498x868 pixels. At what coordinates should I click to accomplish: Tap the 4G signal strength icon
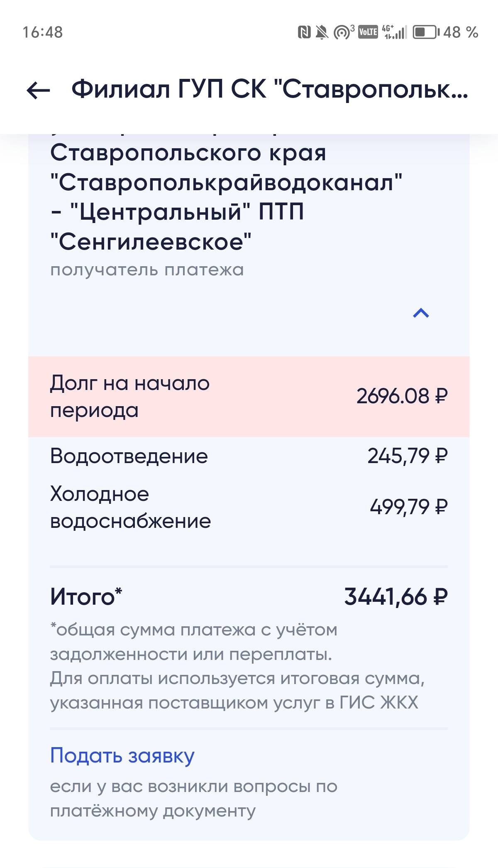[394, 32]
